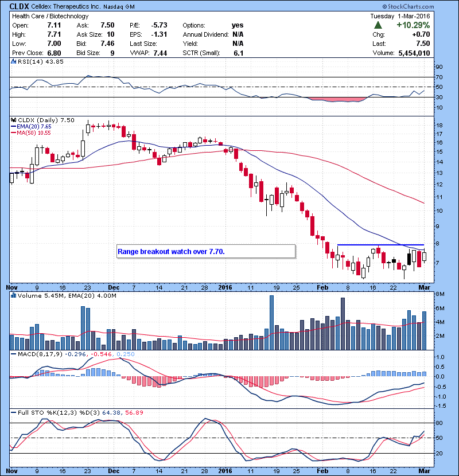Click the Health Care / Biotechnology sector label
This screenshot has height=476, width=459.
[x=50, y=16]
